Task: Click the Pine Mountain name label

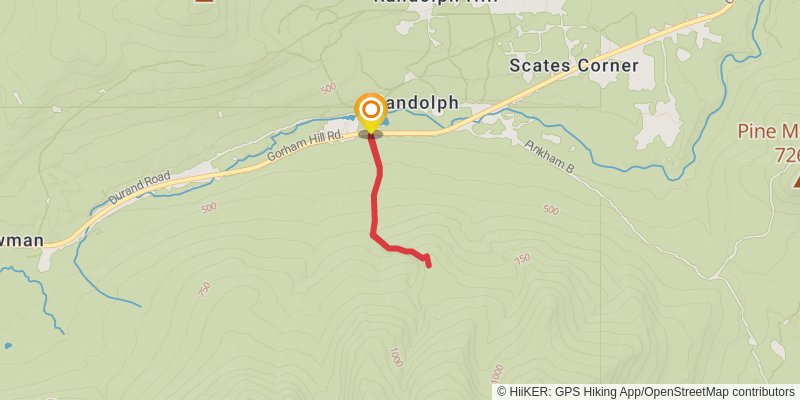Action: [768, 142]
